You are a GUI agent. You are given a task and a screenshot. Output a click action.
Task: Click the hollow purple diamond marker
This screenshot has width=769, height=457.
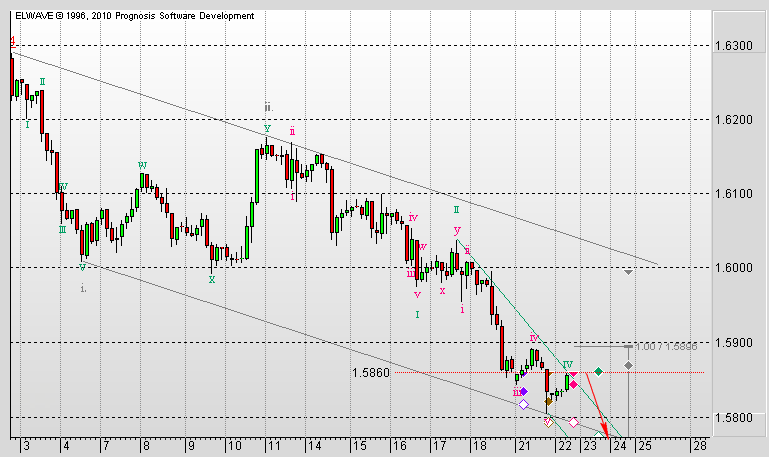click(524, 405)
